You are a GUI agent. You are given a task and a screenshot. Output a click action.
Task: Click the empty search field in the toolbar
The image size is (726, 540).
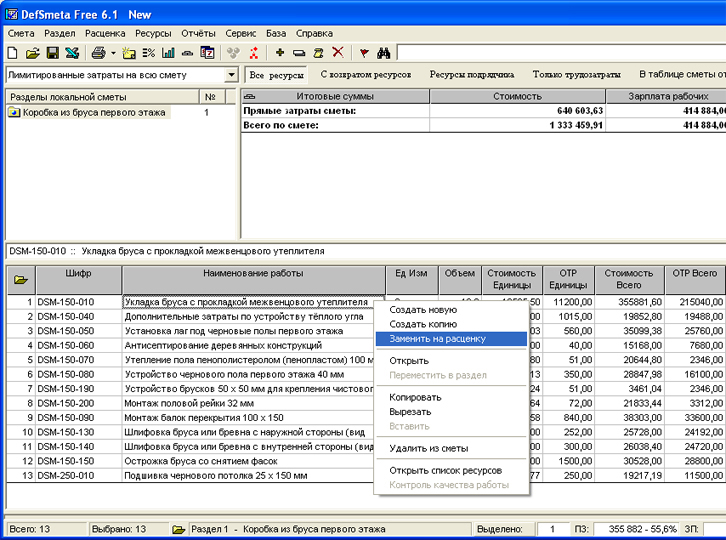[561, 53]
